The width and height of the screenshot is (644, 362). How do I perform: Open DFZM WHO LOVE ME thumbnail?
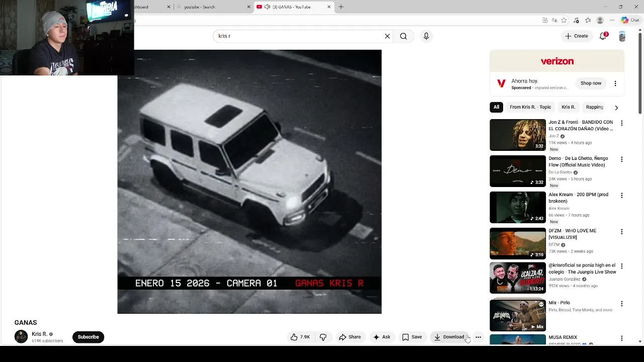pos(518,243)
